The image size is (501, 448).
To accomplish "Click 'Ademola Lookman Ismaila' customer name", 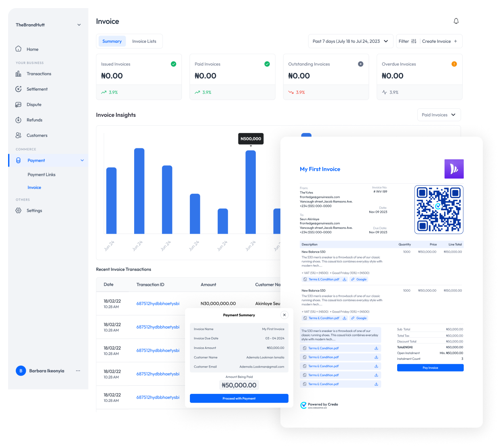I will 265,357.
